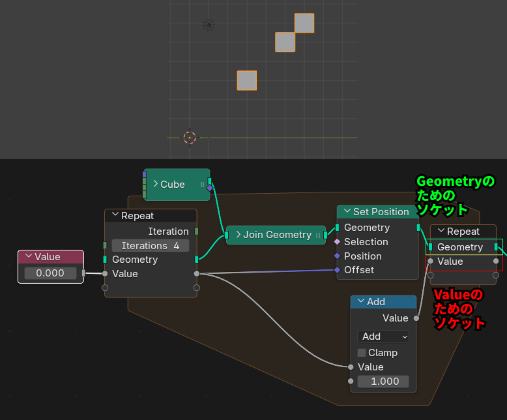The height and width of the screenshot is (420, 507).
Task: Expand the collapsed Cube node
Action: coord(155,185)
